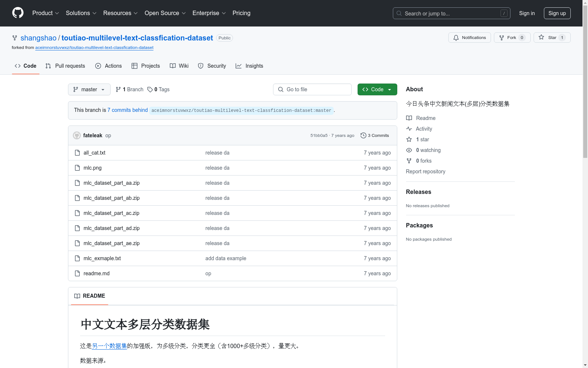The image size is (588, 368).
Task: Expand the Solutions menu
Action: point(81,13)
